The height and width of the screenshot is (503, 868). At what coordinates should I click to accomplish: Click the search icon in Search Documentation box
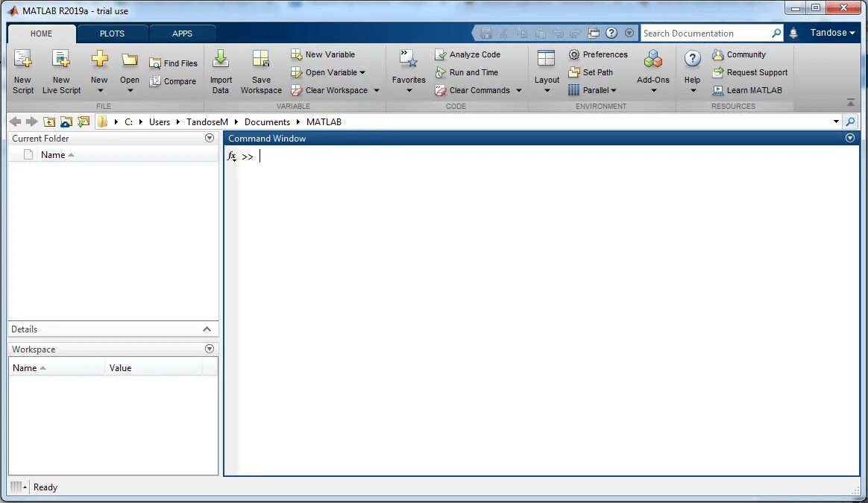pyautogui.click(x=777, y=34)
